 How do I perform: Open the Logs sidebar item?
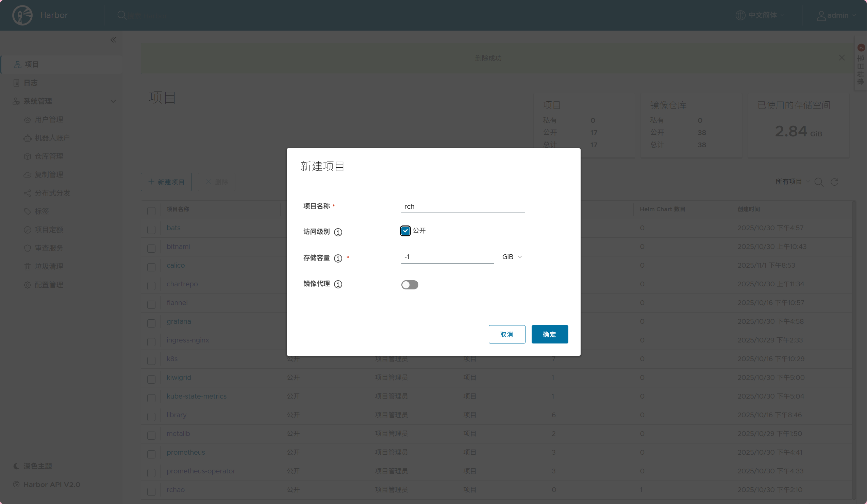30,83
